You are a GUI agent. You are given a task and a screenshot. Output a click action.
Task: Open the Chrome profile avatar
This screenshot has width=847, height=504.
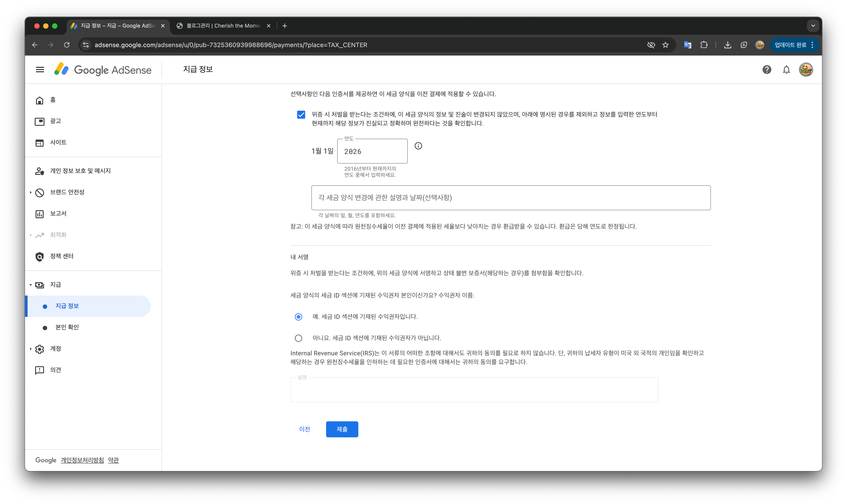pos(760,45)
